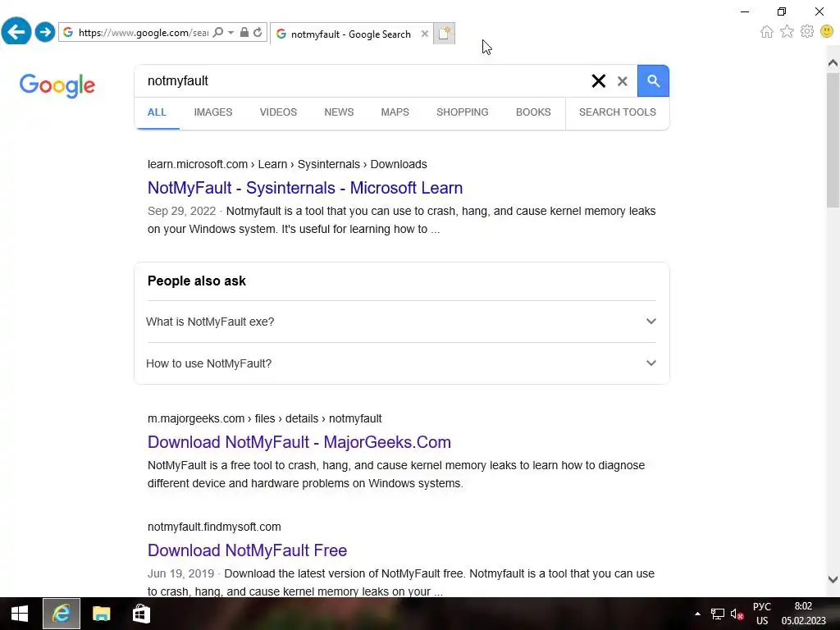This screenshot has height=630, width=840.
Task: Click the address bar URL field
Action: [x=143, y=33]
